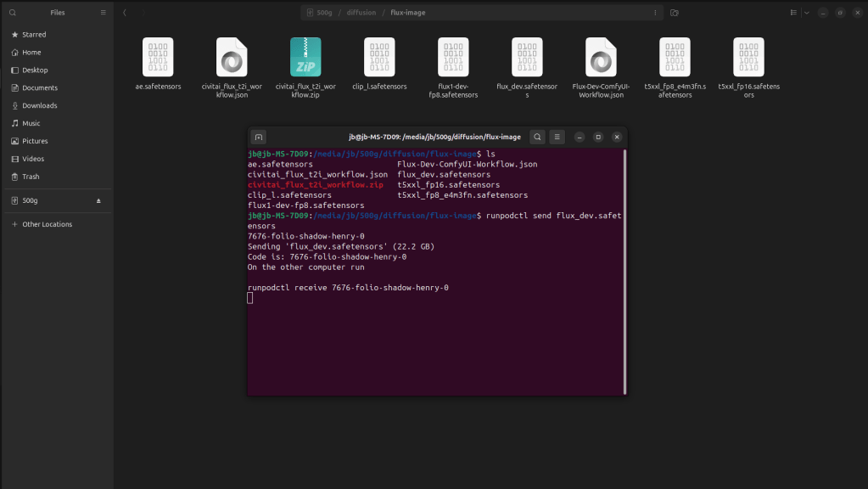Viewport: 868px width, 489px height.
Task: Navigate to 500g in path bar
Action: click(323, 13)
